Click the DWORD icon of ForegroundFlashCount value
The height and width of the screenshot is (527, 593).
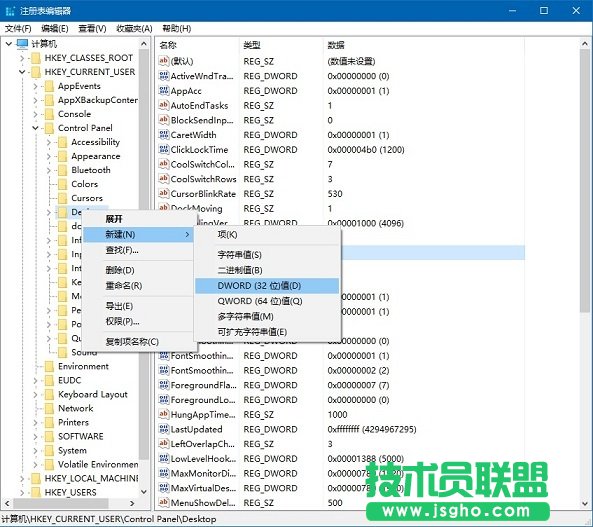pyautogui.click(x=163, y=385)
